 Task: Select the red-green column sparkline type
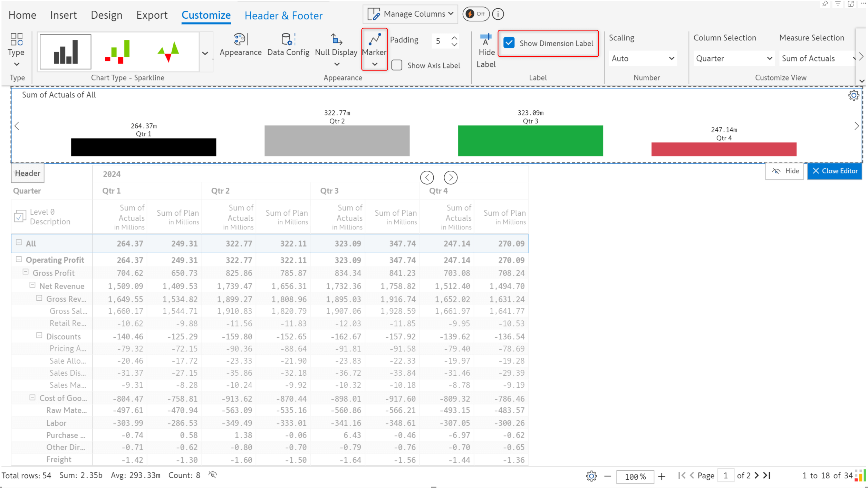click(117, 52)
